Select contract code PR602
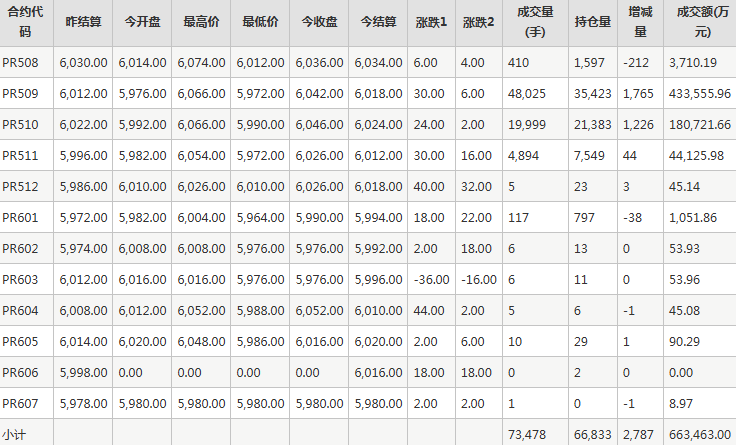The height and width of the screenshot is (445, 736). (x=20, y=248)
